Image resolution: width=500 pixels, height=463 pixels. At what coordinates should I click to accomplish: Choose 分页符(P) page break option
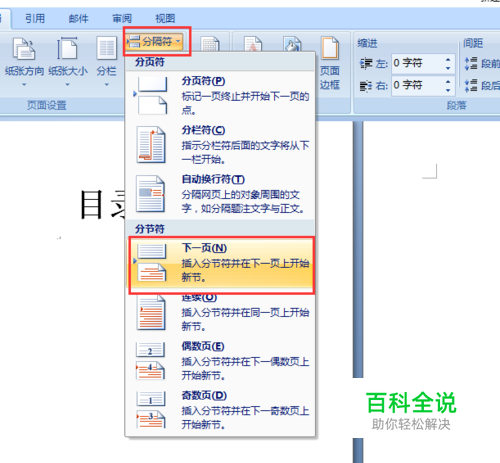220,95
